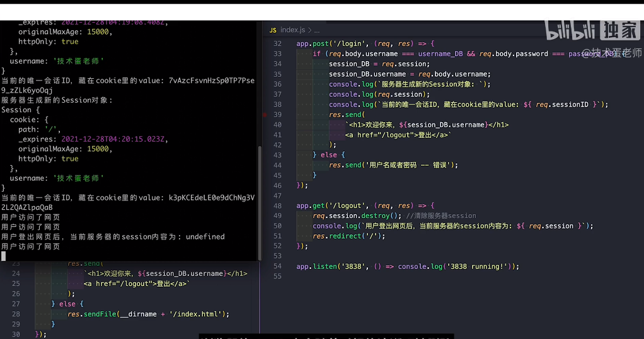Click line 25 logout anchor in lower editor
This screenshot has height=339, width=644.
(137, 284)
